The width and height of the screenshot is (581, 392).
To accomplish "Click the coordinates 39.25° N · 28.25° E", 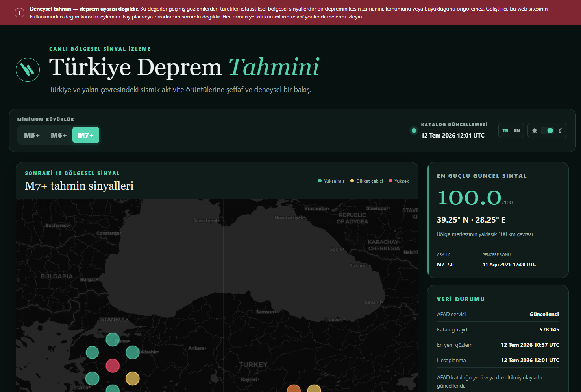I will tap(471, 220).
